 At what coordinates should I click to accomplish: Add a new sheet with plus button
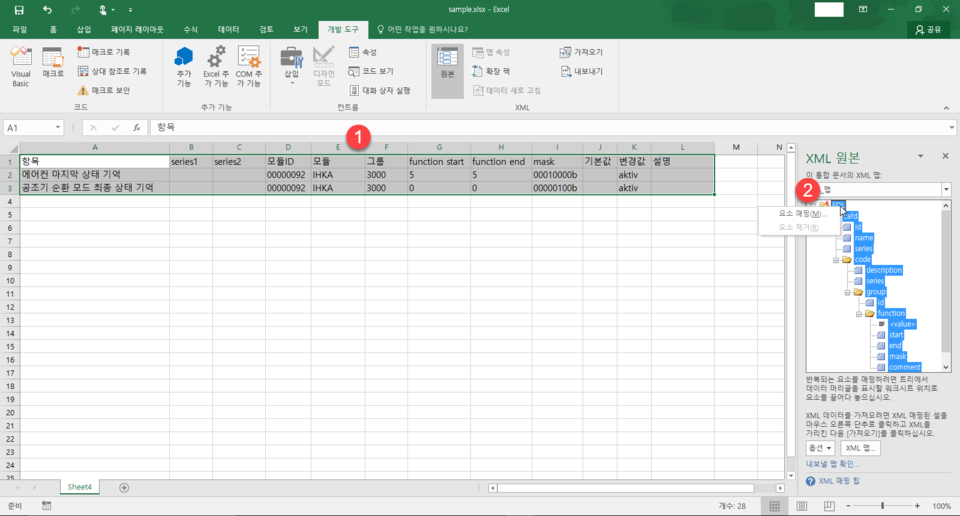pyautogui.click(x=124, y=488)
